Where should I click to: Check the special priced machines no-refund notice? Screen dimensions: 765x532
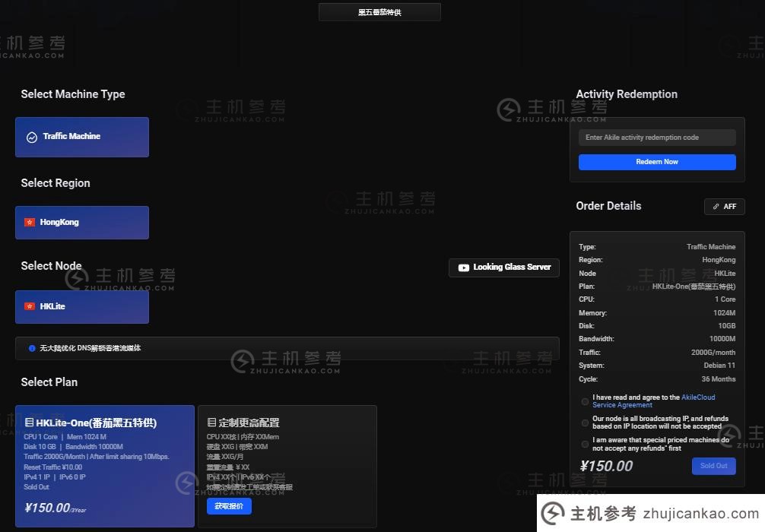pos(585,445)
